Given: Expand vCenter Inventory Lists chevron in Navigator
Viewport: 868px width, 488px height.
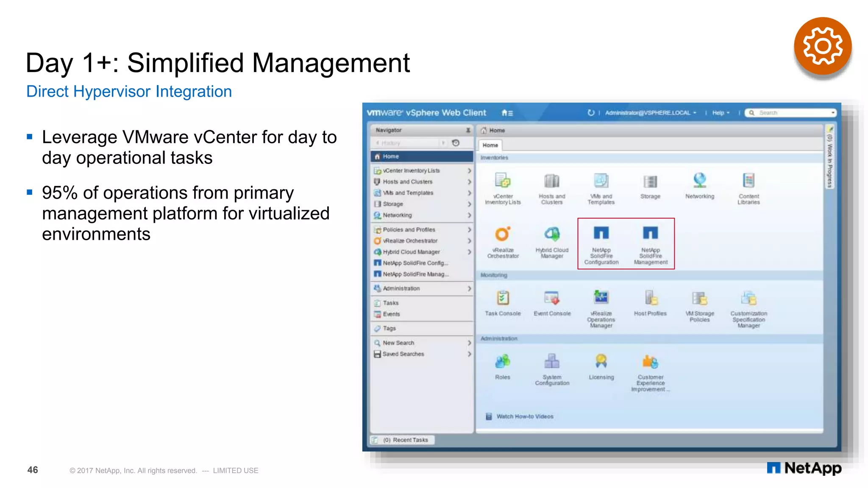Looking at the screenshot, I should (x=469, y=171).
